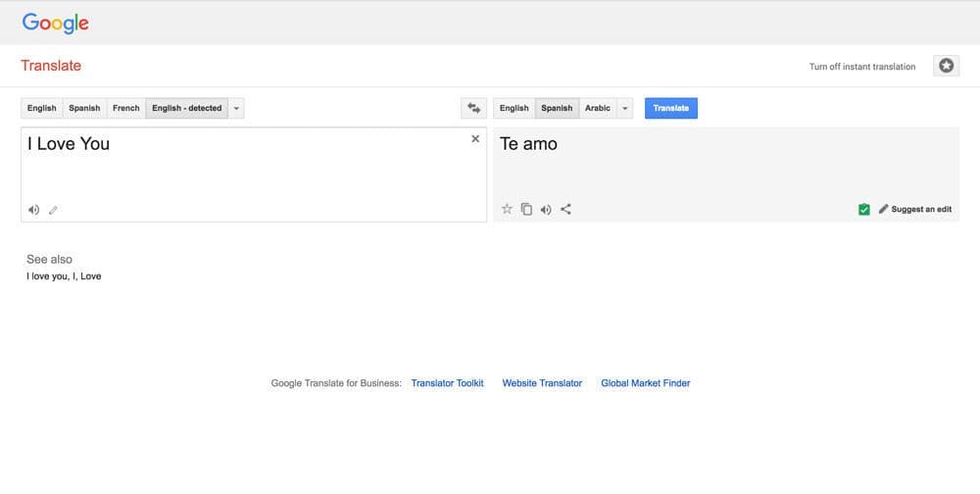Expand the target language dropdown arrow
The height and width of the screenshot is (494, 980).
pos(624,108)
